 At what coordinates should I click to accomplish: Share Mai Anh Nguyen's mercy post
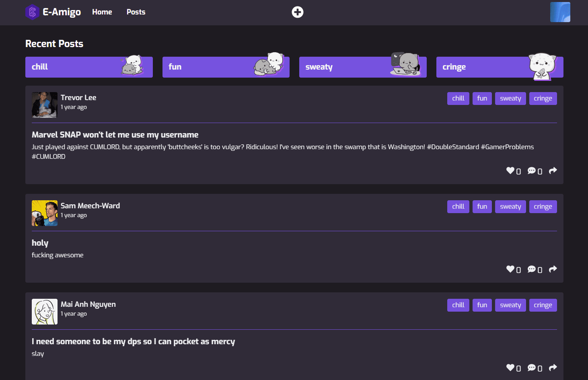tap(553, 368)
